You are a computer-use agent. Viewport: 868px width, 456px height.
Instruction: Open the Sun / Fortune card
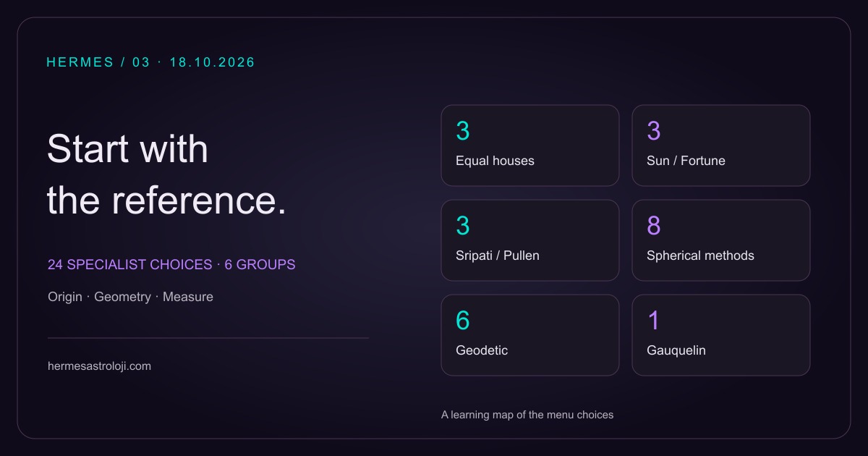(721, 145)
